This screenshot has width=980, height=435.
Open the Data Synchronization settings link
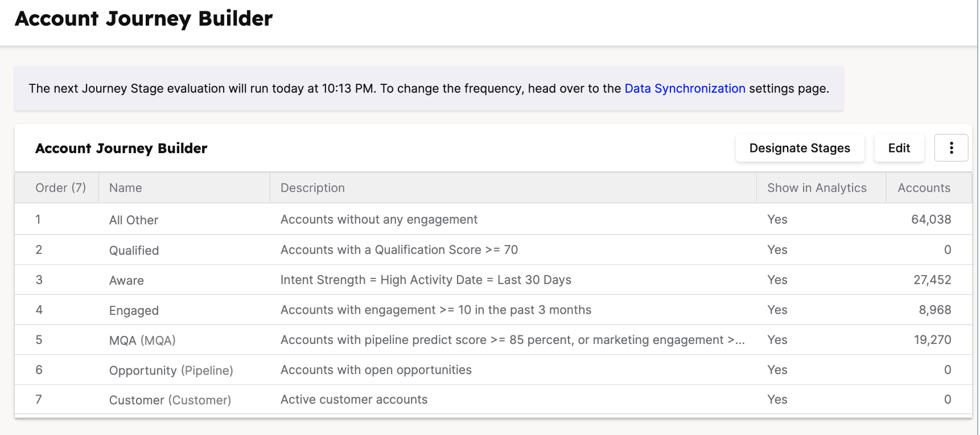[x=685, y=88]
